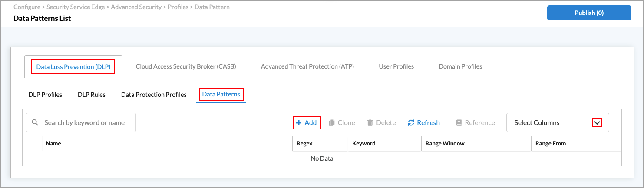Open the Data Protection Profiles subtab
This screenshot has height=188, width=644.
point(154,94)
